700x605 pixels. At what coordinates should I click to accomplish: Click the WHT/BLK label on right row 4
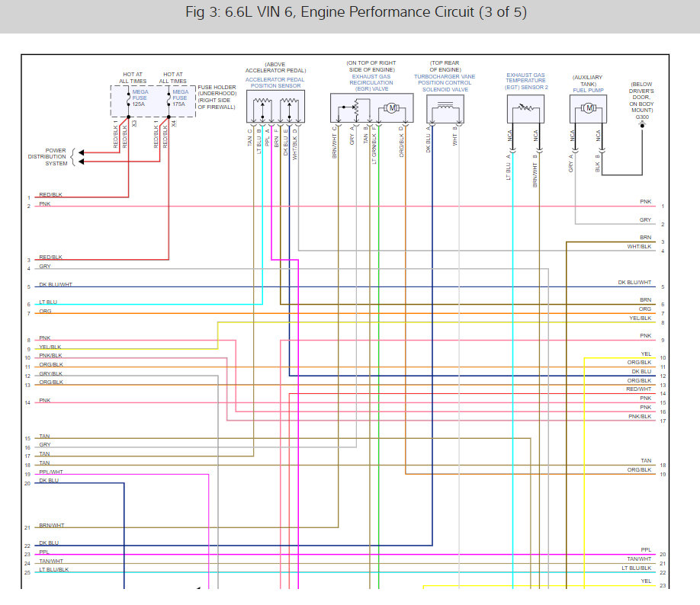[x=639, y=246]
